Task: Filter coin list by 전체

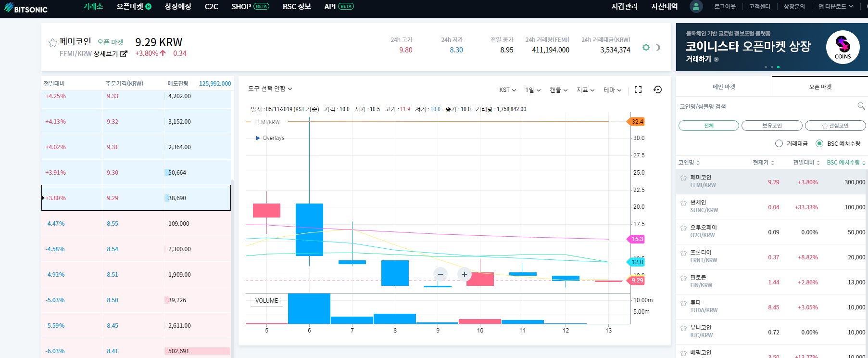Action: [709, 126]
